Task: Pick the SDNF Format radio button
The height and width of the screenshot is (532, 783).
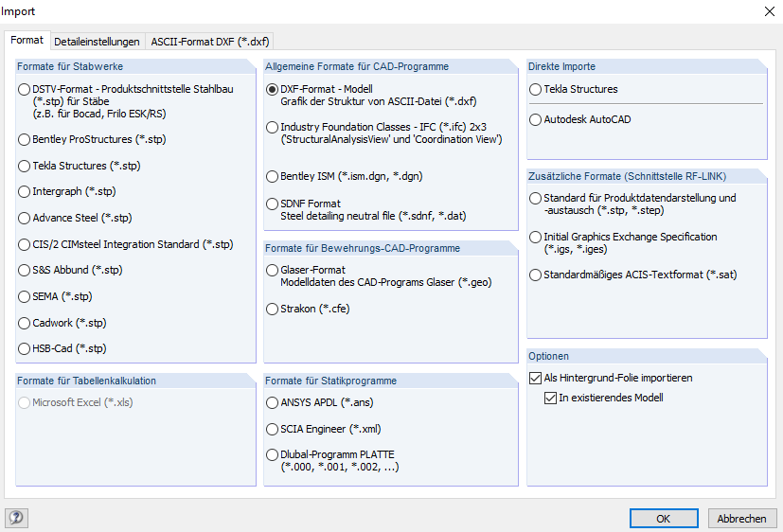Action: click(273, 203)
